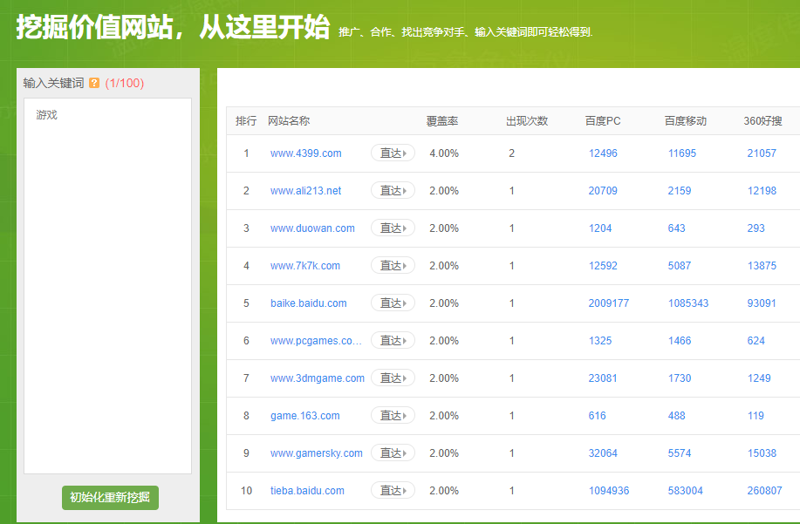Open the www.ali213.net link
The width and height of the screenshot is (800, 524).
click(306, 191)
